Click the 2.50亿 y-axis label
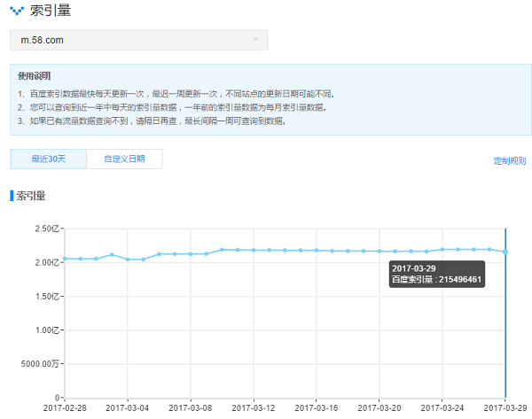The width and height of the screenshot is (532, 419). (x=46, y=229)
